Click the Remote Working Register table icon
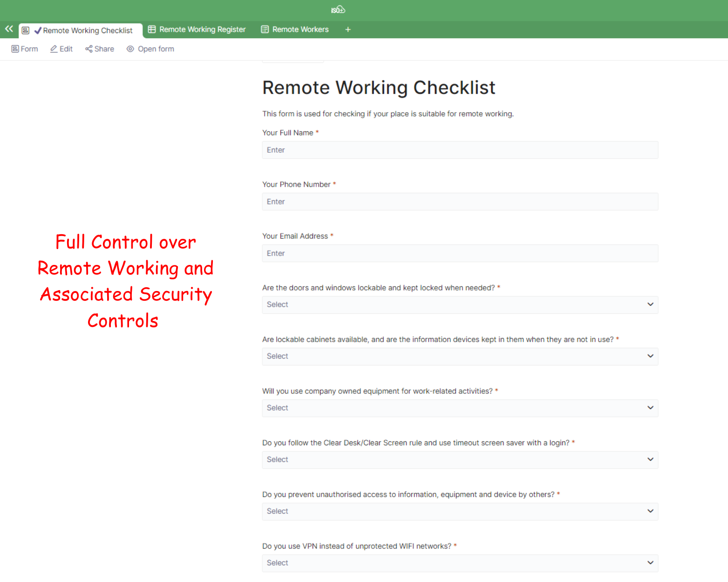 tap(152, 29)
